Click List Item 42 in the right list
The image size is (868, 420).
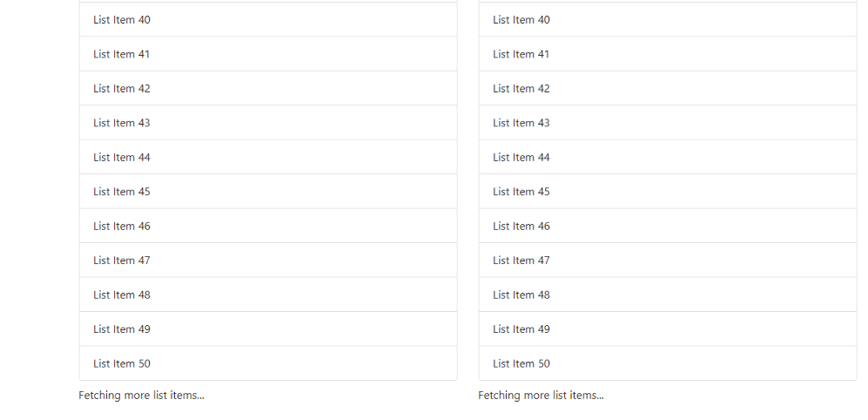[521, 89]
